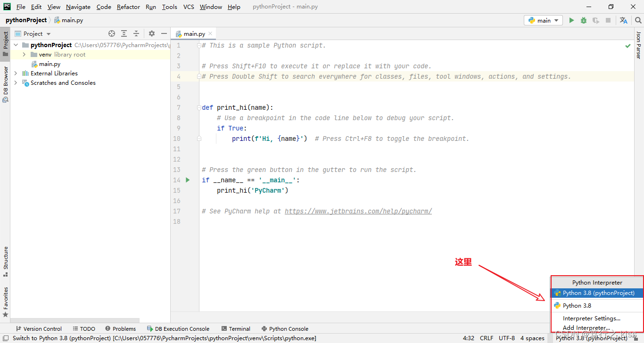This screenshot has width=644, height=343.
Task: Expand Scratches and Consoles node
Action: coord(16,83)
